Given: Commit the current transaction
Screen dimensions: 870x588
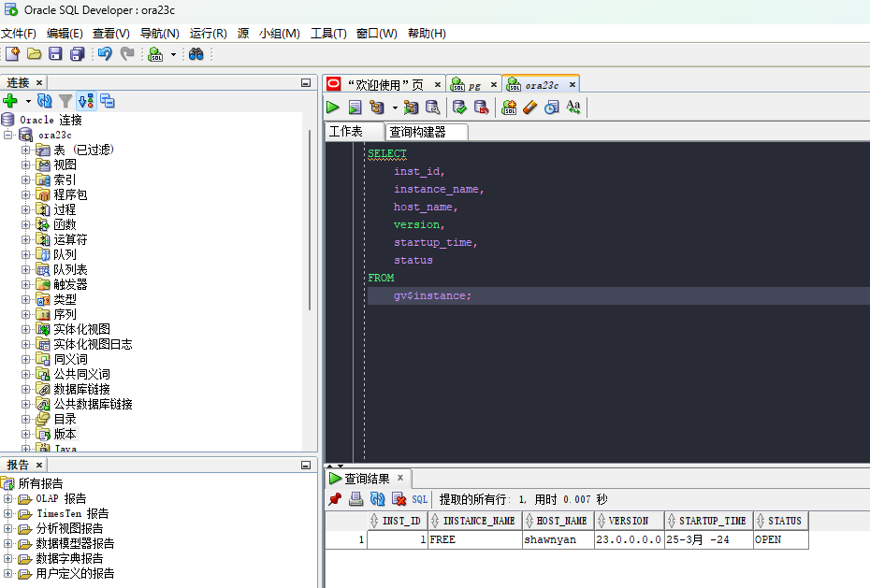Looking at the screenshot, I should click(459, 107).
